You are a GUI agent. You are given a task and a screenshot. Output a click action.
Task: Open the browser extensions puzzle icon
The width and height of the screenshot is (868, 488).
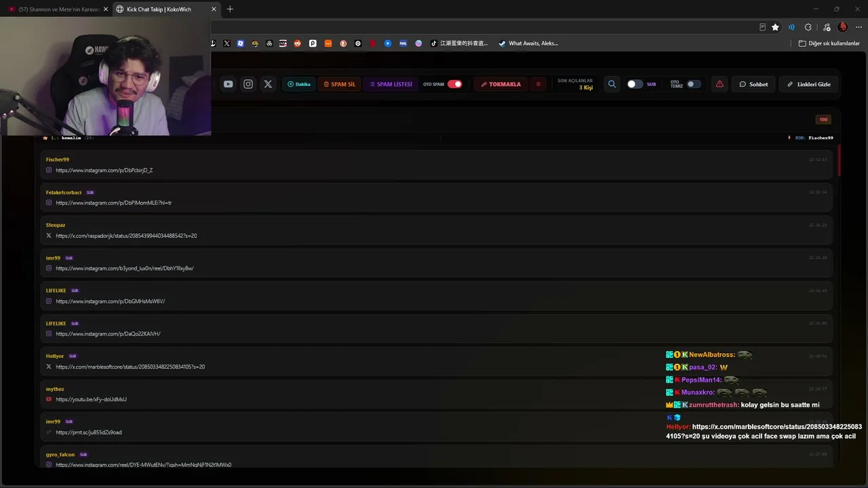(x=808, y=27)
